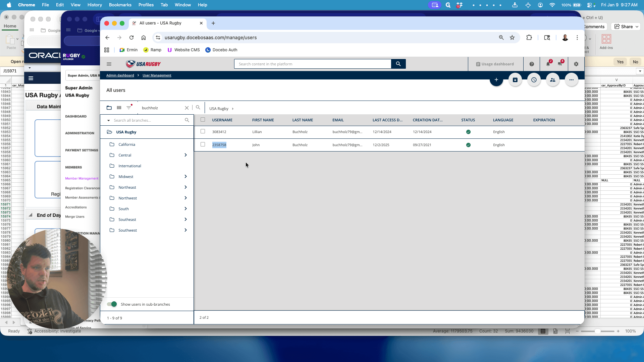Check the John Buchholz row checkbox

click(203, 144)
